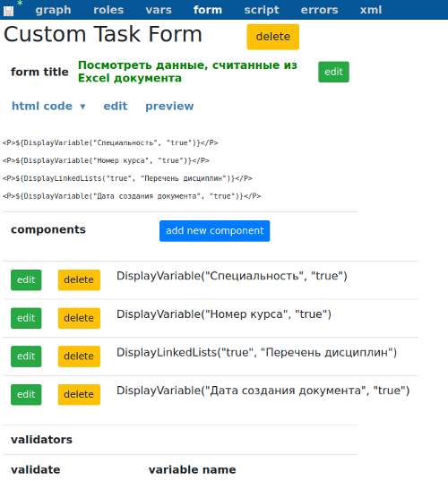
Task: Go to the script tab
Action: coord(262,10)
